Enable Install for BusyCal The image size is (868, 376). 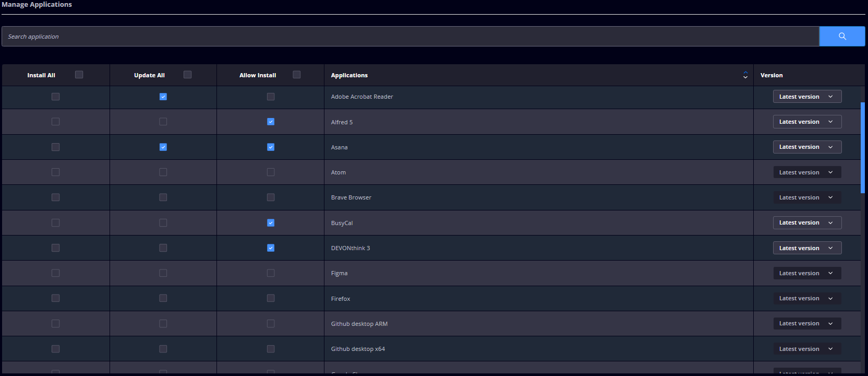tap(56, 223)
